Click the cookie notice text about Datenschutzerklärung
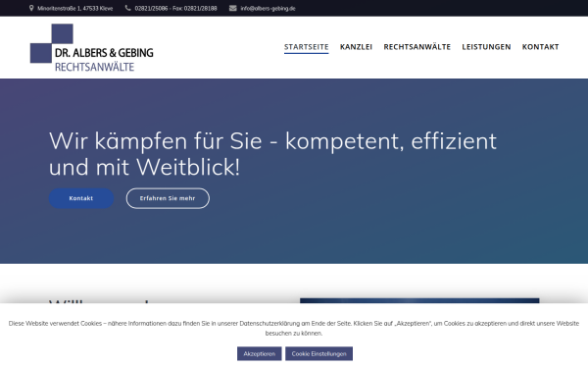 tap(294, 328)
